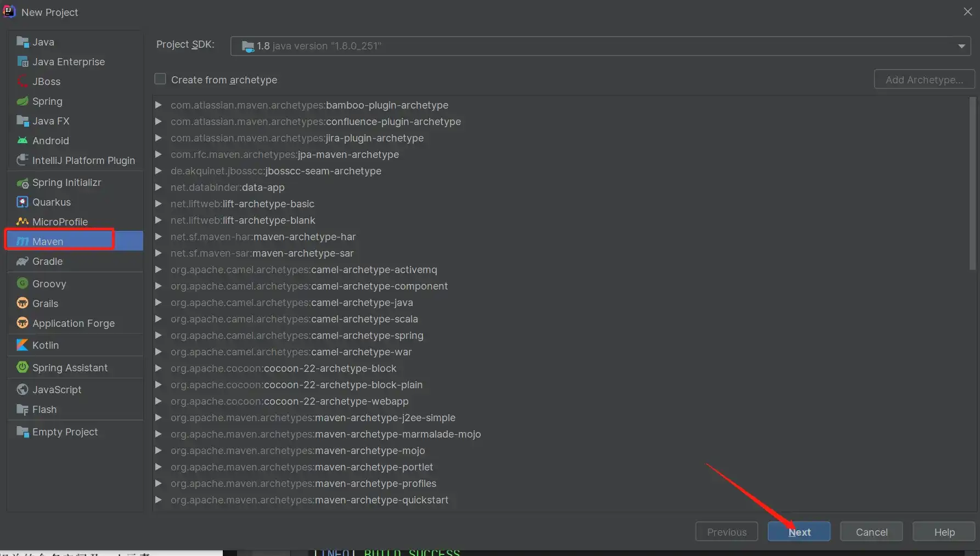Open the Project SDK dropdown
The image size is (980, 556).
click(x=600, y=46)
